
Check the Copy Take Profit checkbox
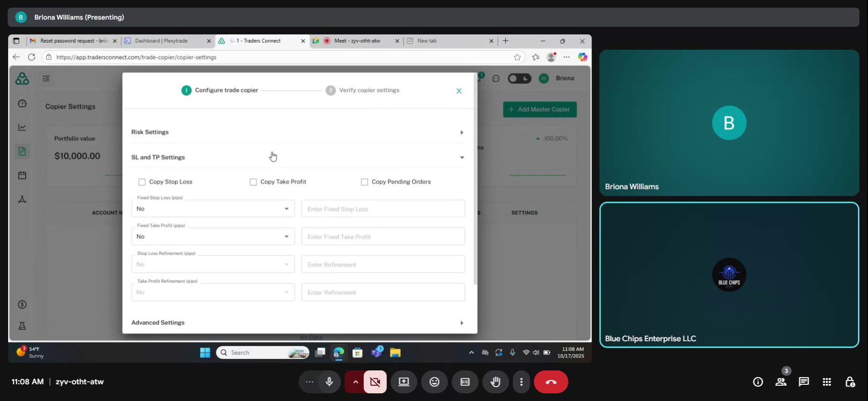click(x=253, y=182)
